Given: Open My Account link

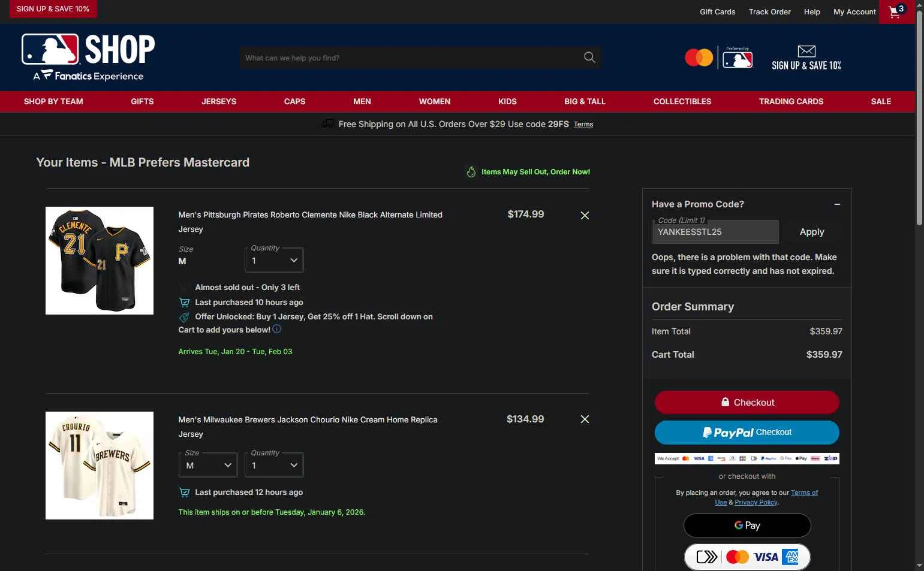Looking at the screenshot, I should click(854, 11).
